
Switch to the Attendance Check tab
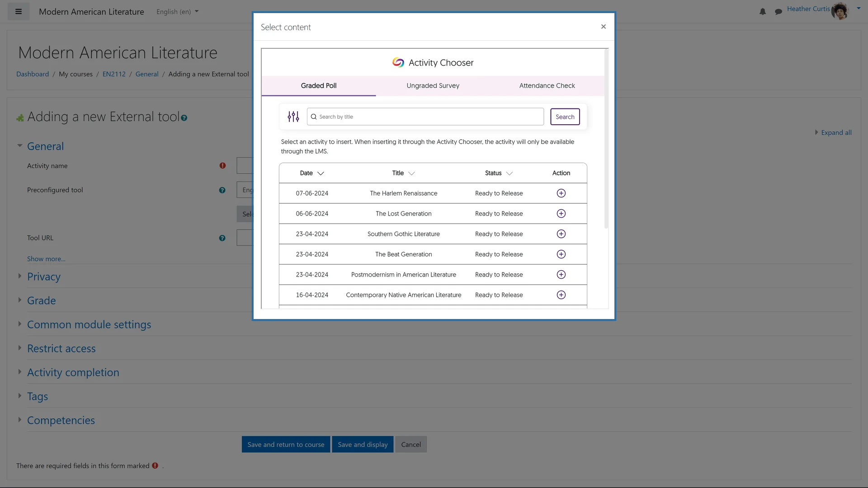click(x=547, y=85)
